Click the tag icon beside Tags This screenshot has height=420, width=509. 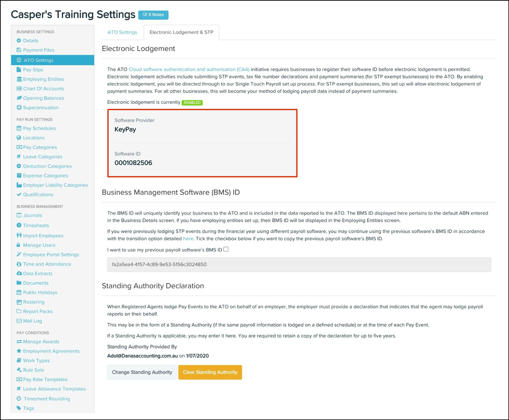pyautogui.click(x=19, y=408)
